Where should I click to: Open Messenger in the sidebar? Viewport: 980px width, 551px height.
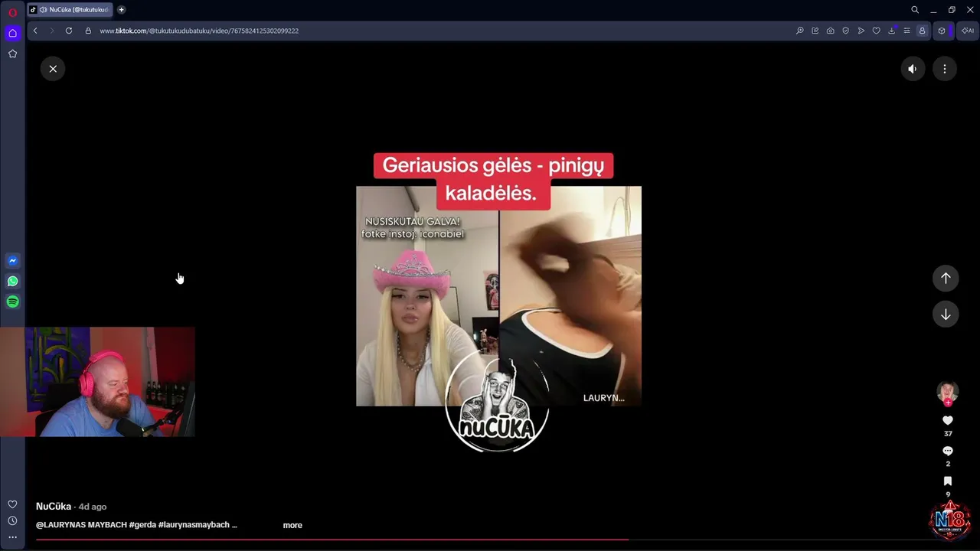[x=12, y=261]
